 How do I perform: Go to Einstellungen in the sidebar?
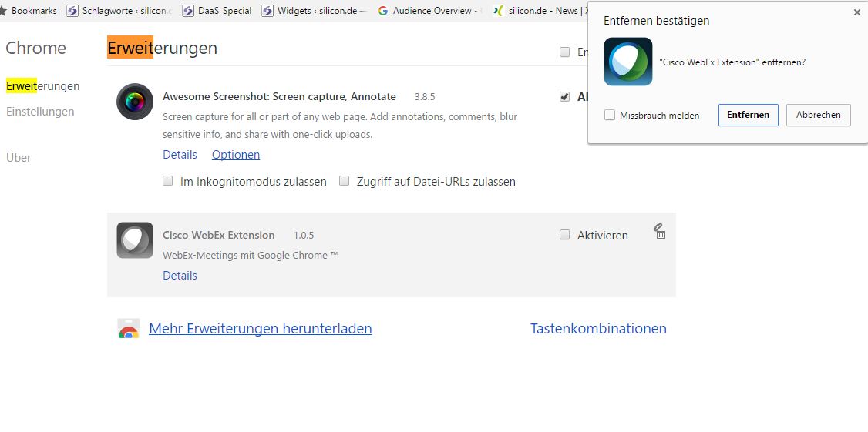40,112
